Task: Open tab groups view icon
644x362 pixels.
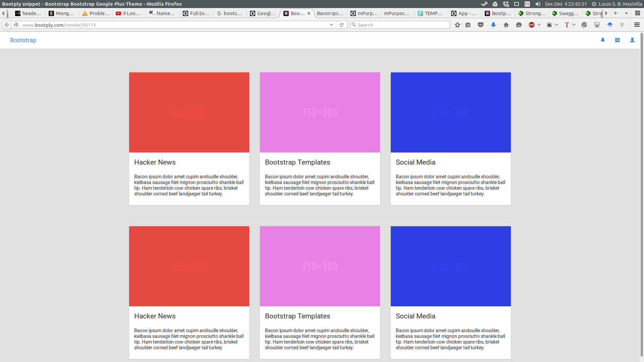Action: [638, 13]
